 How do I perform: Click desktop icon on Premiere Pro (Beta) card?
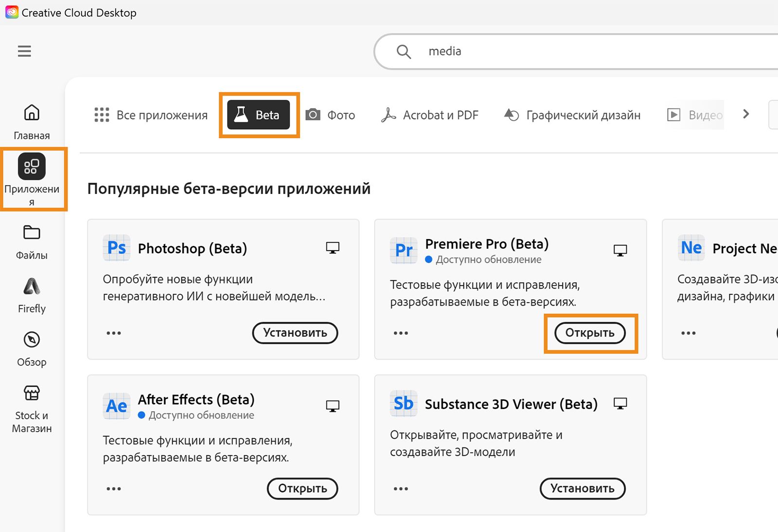pos(620,250)
